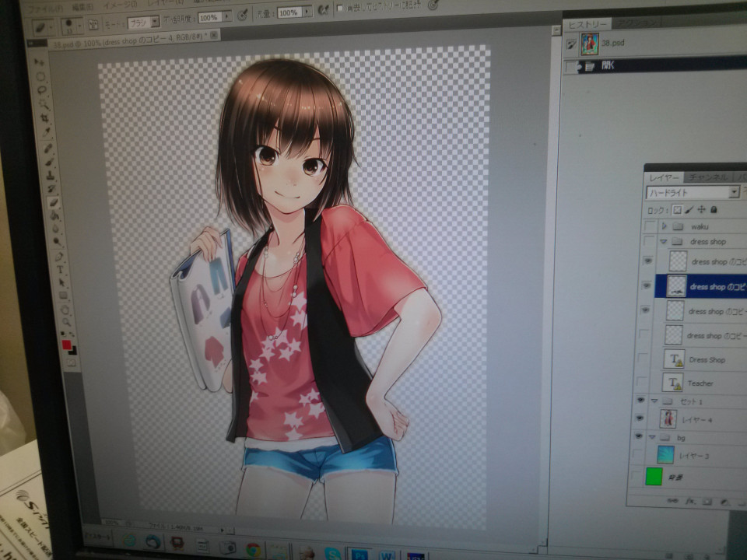Collapse the bg group
Screen dimensions: 747x560
[x=652, y=437]
